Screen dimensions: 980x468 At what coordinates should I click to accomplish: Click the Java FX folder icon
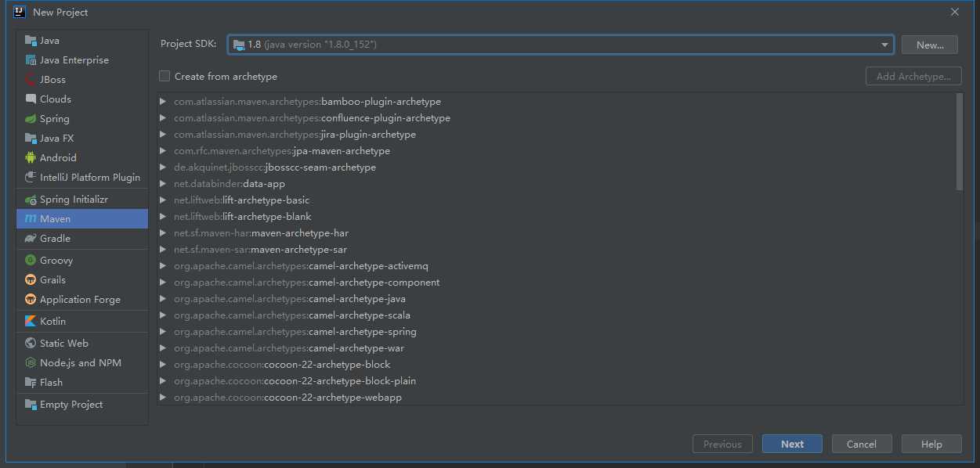[x=31, y=139]
